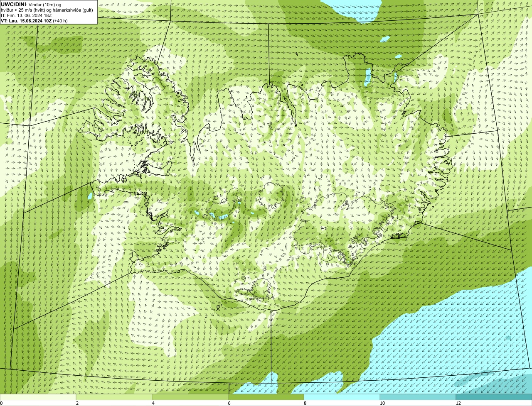Click the '2' label on the color scale

(x=77, y=403)
